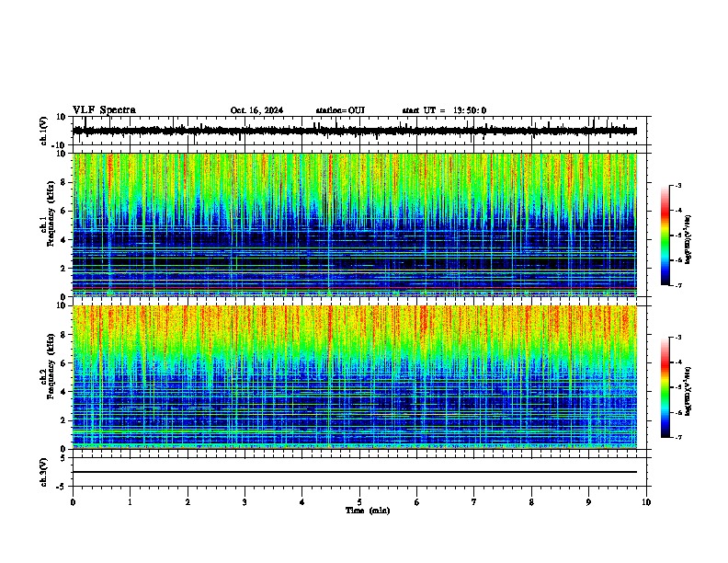This screenshot has height=563, width=728.
Task: Click the "2" kHz tick of ch.1 spectrogram
Action: click(64, 268)
